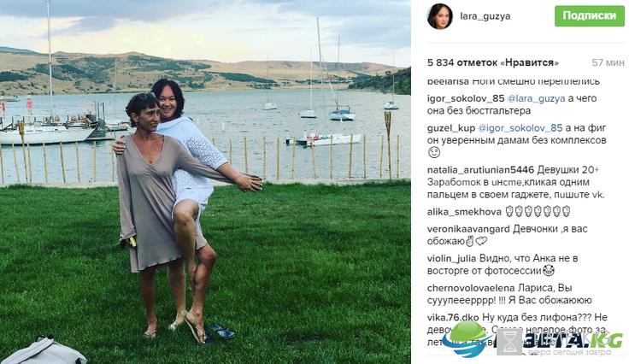Image resolution: width=629 pixels, height=364 pixels.
Task: Click the lara_guzya username at top
Action: [x=485, y=16]
